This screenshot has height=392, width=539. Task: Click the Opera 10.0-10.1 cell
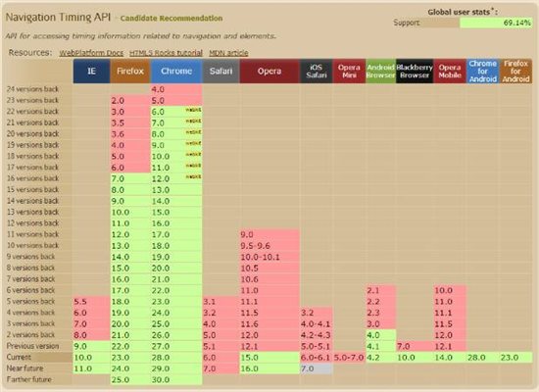(269, 257)
